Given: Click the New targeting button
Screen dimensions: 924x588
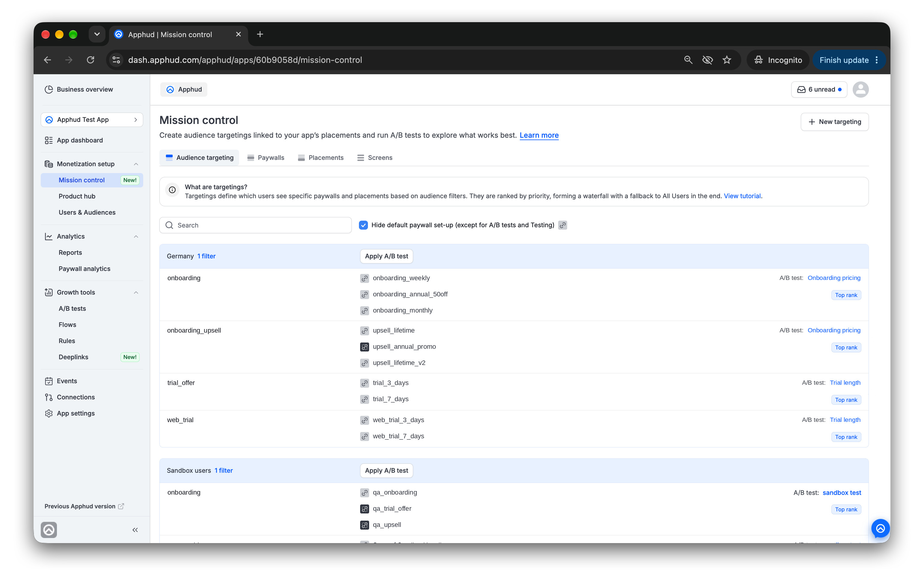Looking at the screenshot, I should (x=834, y=122).
